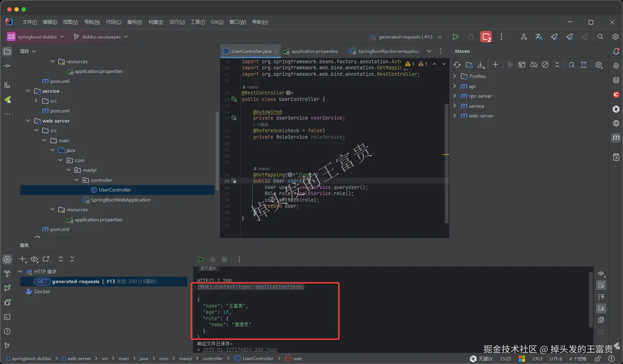
Task: Reload all Maven projects
Action: pyautogui.click(x=457, y=65)
